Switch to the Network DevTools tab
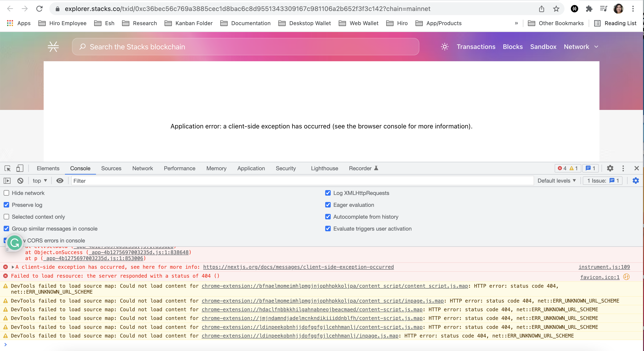Image resolution: width=644 pixels, height=351 pixels. pyautogui.click(x=143, y=168)
